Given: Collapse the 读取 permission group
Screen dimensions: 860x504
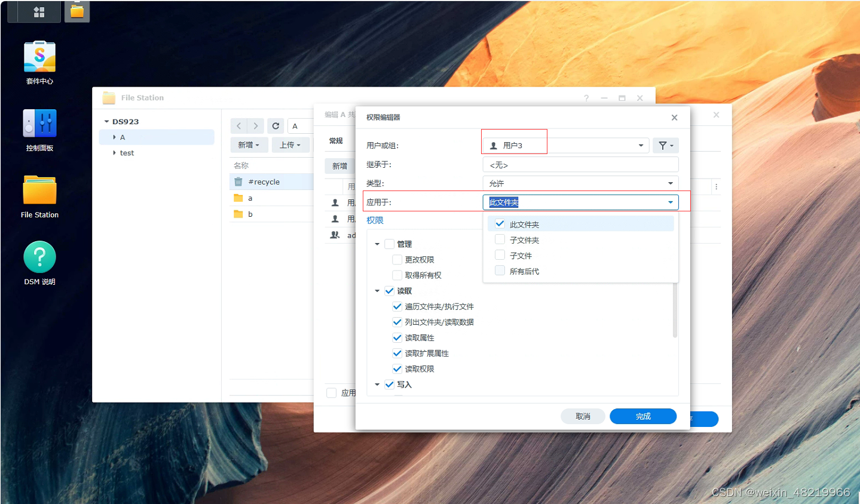Looking at the screenshot, I should coord(377,291).
